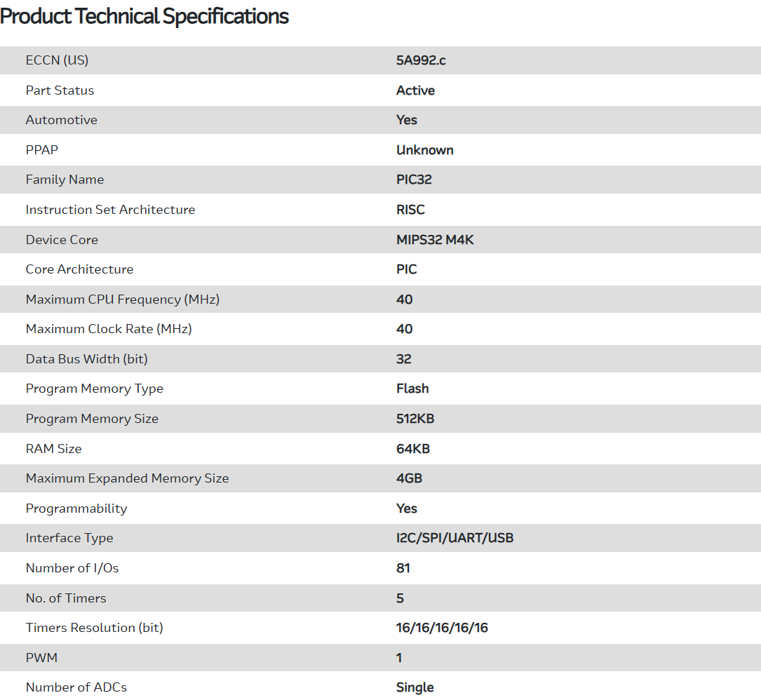Click the Timers Resolution (bit) label
The image size is (761, 700).
(94, 628)
